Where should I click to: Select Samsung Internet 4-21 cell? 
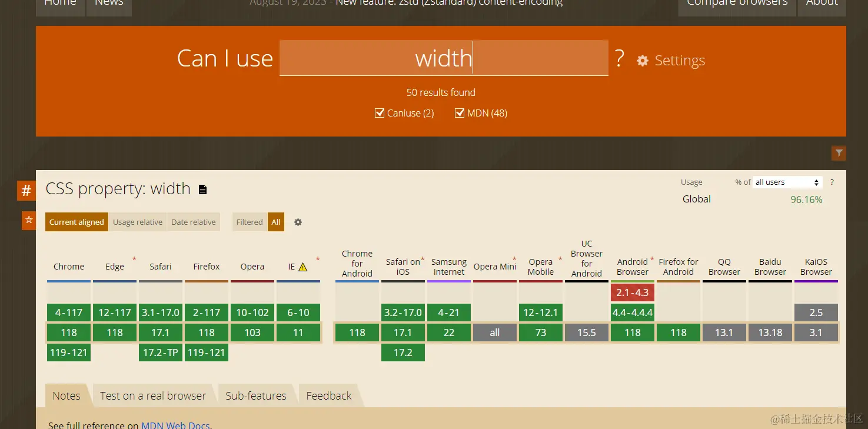click(449, 312)
